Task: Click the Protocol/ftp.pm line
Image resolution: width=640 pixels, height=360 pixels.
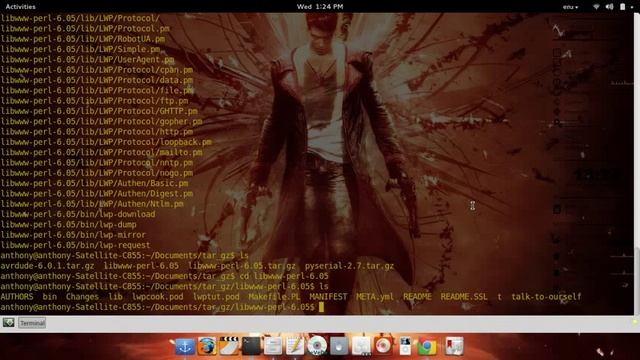Action: coord(94,101)
